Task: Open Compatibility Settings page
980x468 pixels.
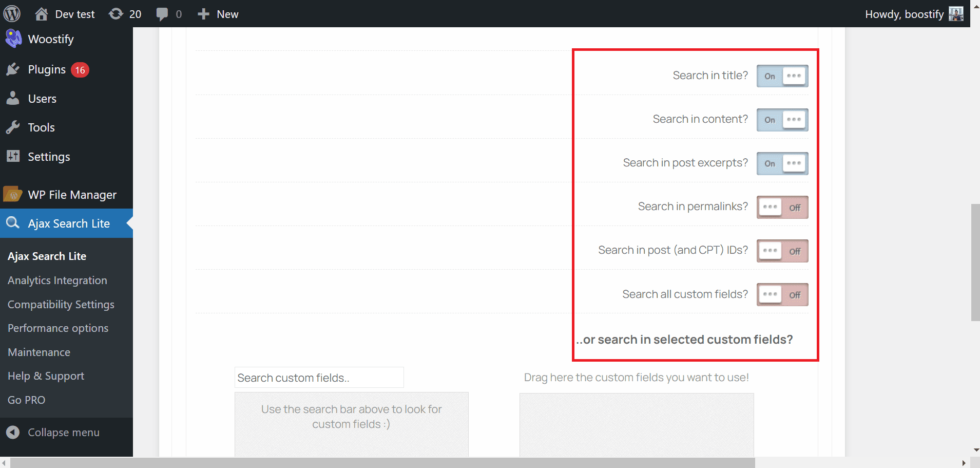Action: click(61, 305)
